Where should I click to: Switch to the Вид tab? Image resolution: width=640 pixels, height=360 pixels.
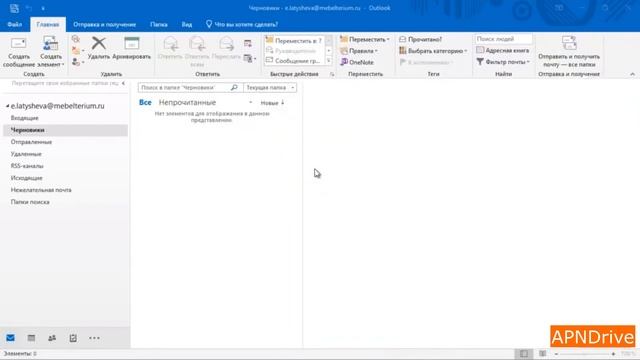(187, 24)
